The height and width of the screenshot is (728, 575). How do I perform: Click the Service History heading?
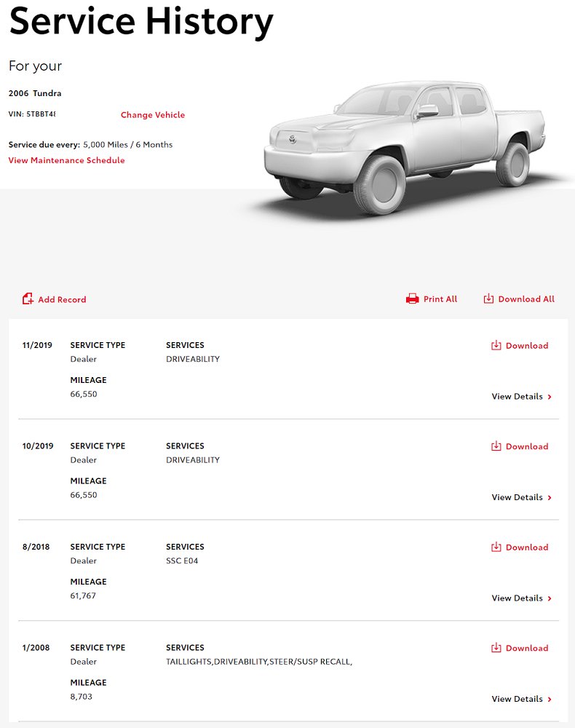point(141,21)
